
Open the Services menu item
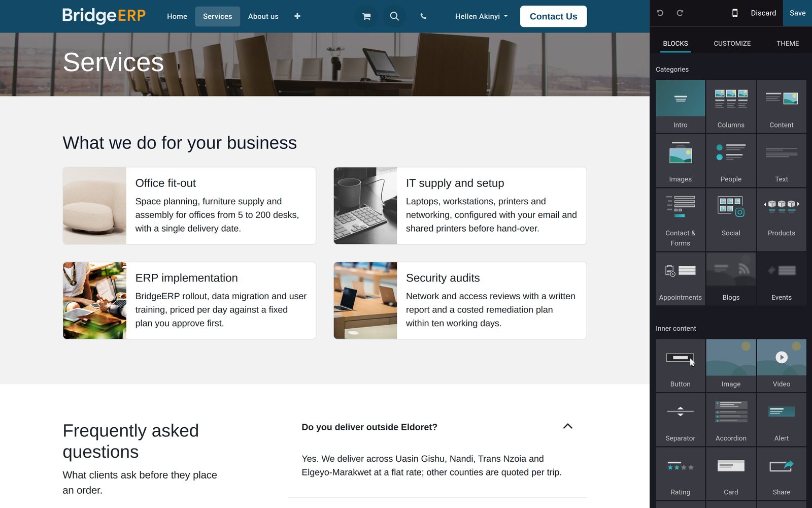(x=217, y=16)
